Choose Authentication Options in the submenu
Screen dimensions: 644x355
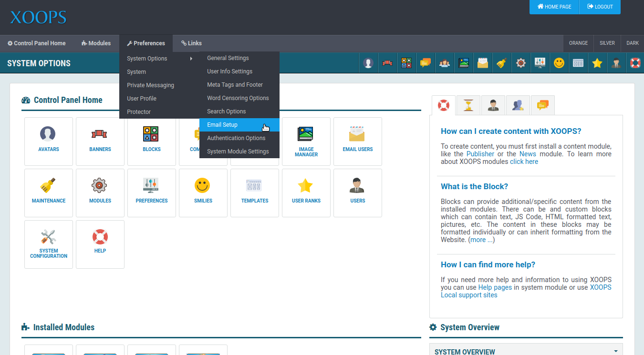(239, 138)
